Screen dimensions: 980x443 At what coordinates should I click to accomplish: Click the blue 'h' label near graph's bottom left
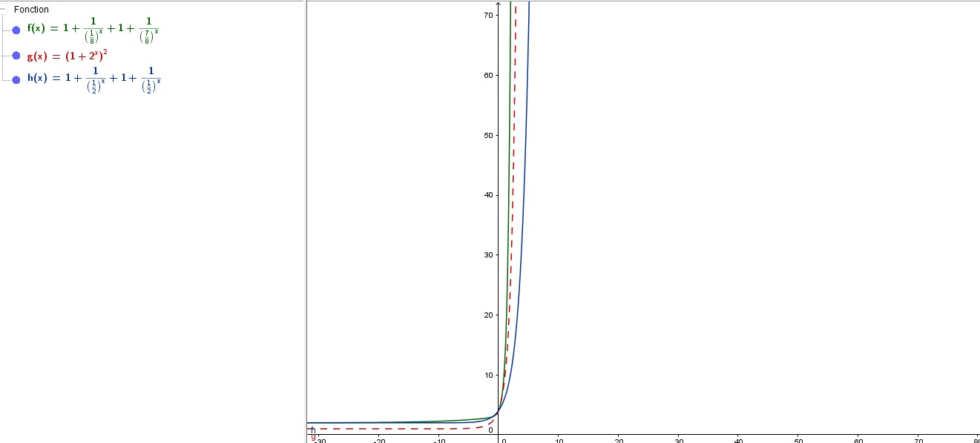coord(313,429)
